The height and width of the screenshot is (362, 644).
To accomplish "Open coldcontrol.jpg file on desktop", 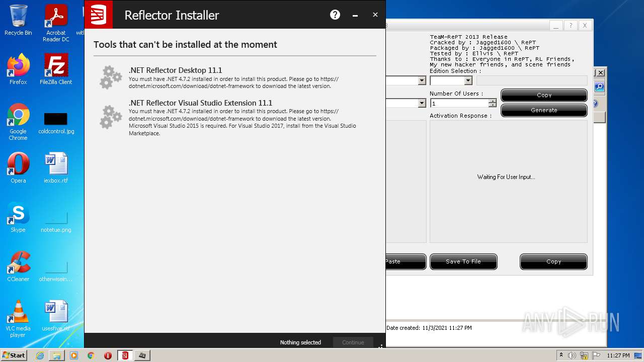I will click(56, 122).
